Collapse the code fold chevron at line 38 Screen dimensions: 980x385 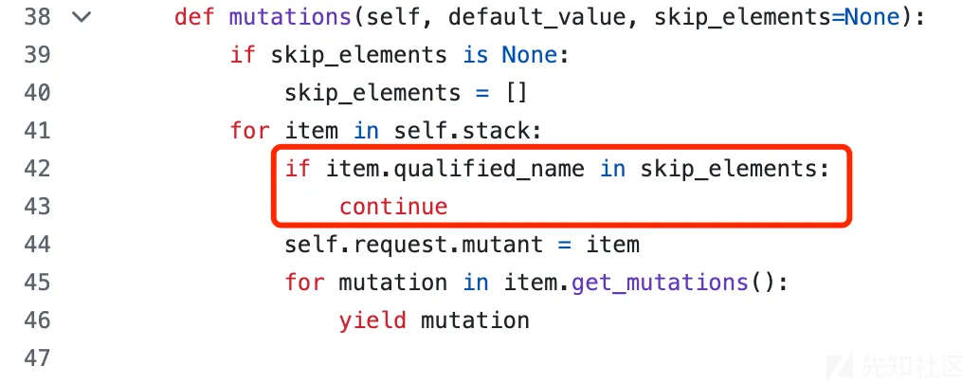(82, 17)
